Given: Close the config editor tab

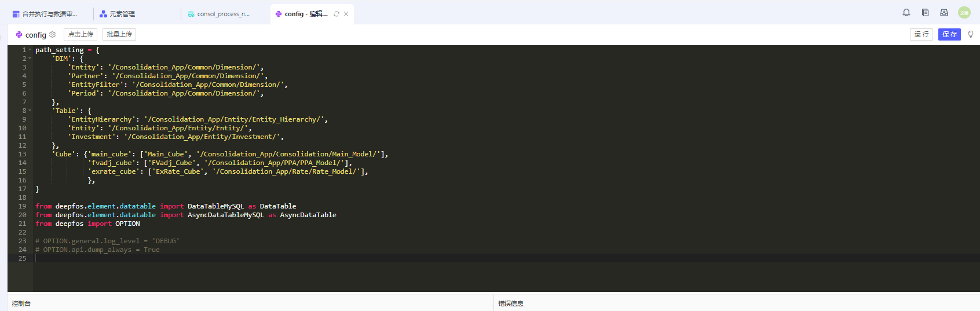Looking at the screenshot, I should [346, 14].
